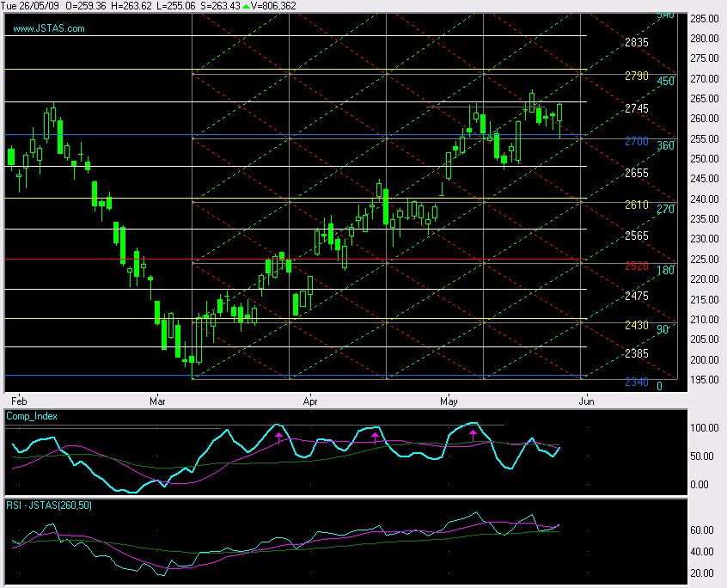Image resolution: width=727 pixels, height=588 pixels.
Task: Click the cyan 180 angle label
Action: 664,270
